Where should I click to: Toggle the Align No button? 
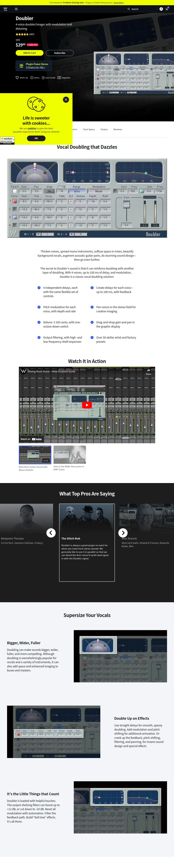(49, 191)
